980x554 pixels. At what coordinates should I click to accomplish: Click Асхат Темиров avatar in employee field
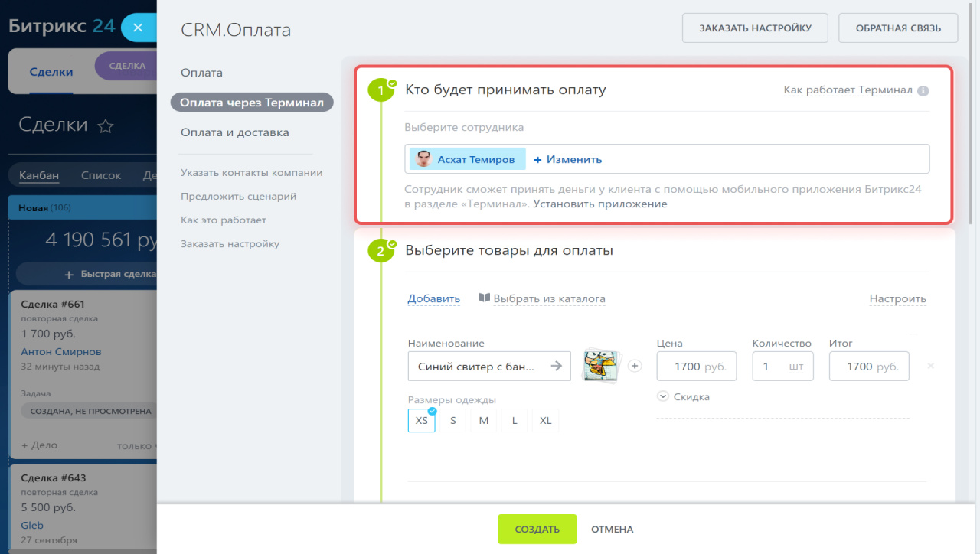tap(423, 159)
